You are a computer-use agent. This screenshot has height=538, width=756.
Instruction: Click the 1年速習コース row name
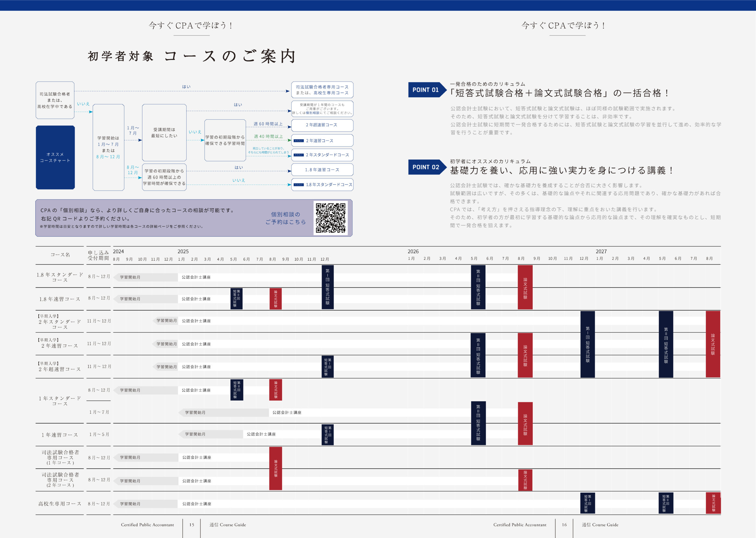click(x=60, y=435)
